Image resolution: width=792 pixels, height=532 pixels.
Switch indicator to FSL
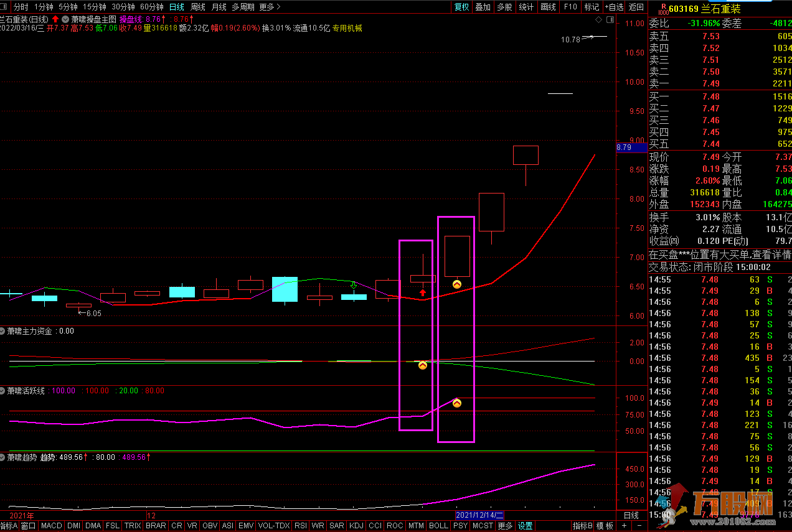coord(112,526)
